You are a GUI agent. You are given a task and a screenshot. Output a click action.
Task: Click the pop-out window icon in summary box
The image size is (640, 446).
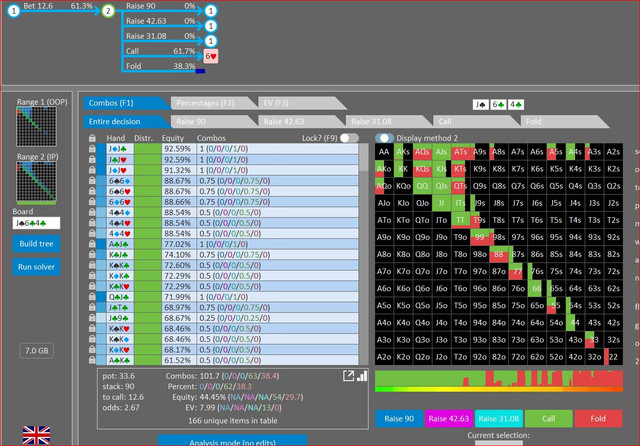click(x=348, y=376)
